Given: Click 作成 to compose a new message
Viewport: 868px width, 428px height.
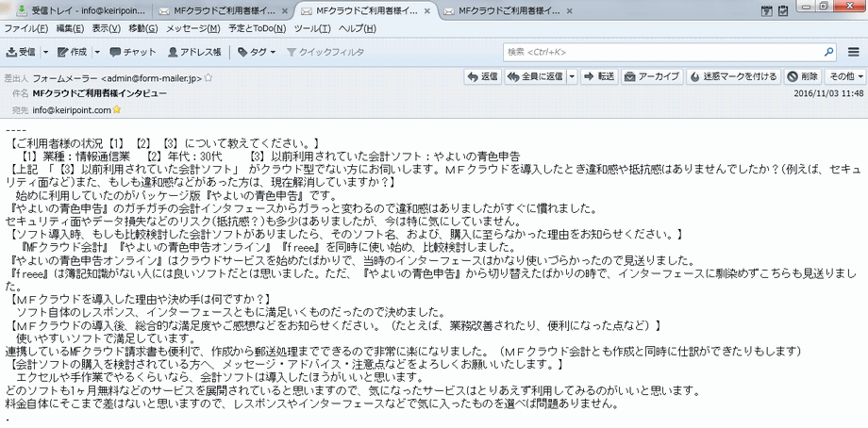Looking at the screenshot, I should (73, 52).
